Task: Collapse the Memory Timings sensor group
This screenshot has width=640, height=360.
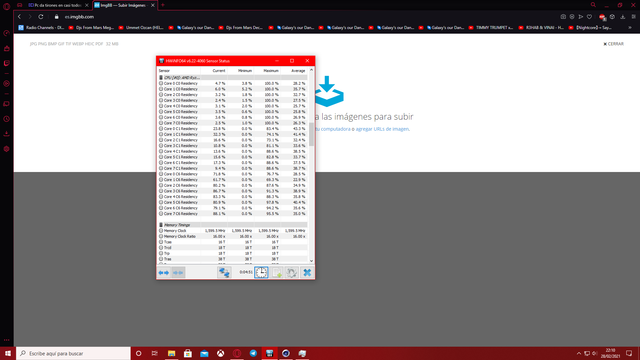Action: pos(161,225)
